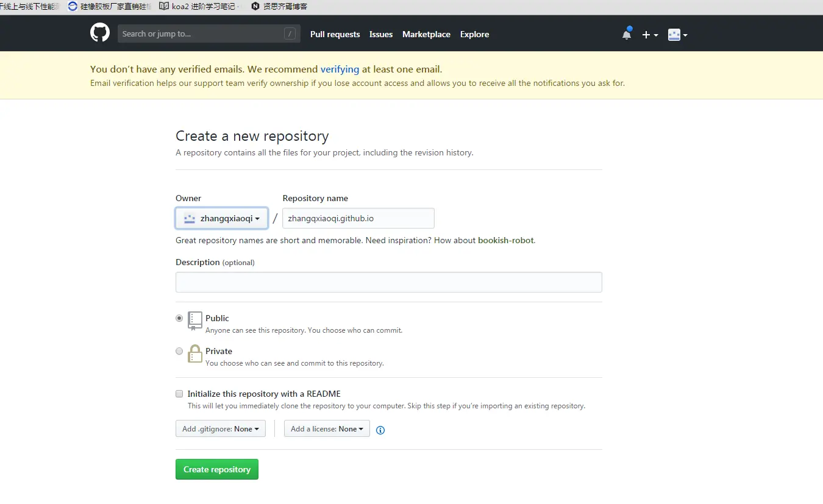Click the Description label

click(x=198, y=262)
